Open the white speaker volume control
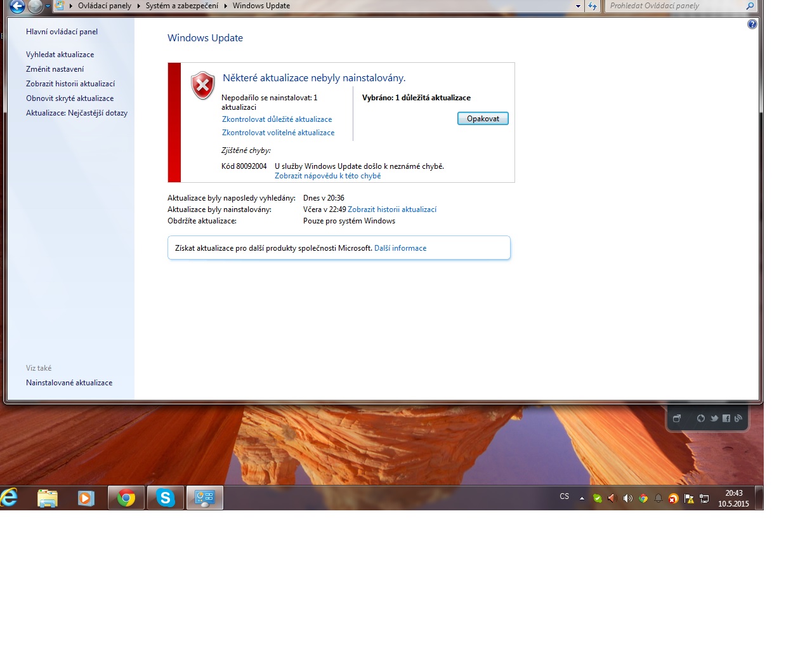Viewport: 812px width, 650px height. (x=627, y=498)
